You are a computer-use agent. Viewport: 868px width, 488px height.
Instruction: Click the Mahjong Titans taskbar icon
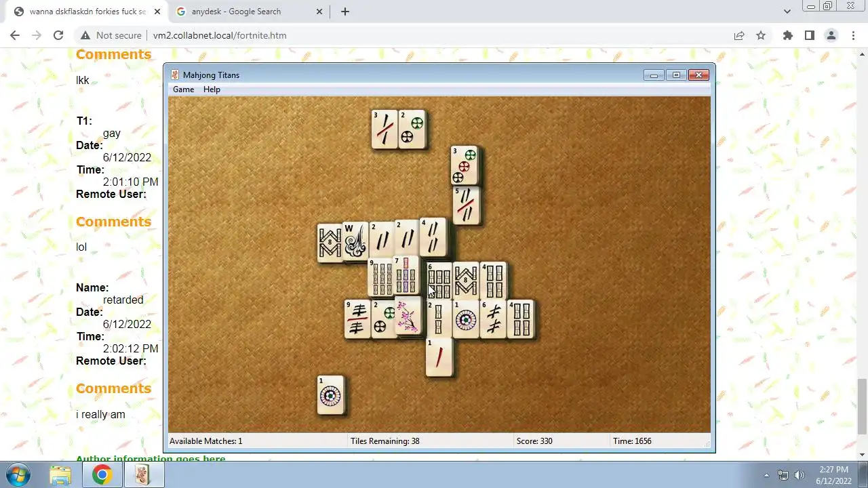pos(142,475)
